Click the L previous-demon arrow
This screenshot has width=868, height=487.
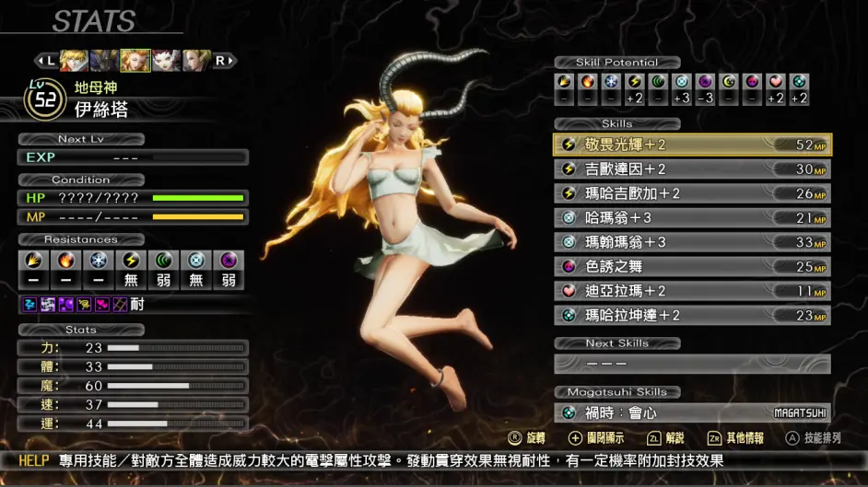46,61
